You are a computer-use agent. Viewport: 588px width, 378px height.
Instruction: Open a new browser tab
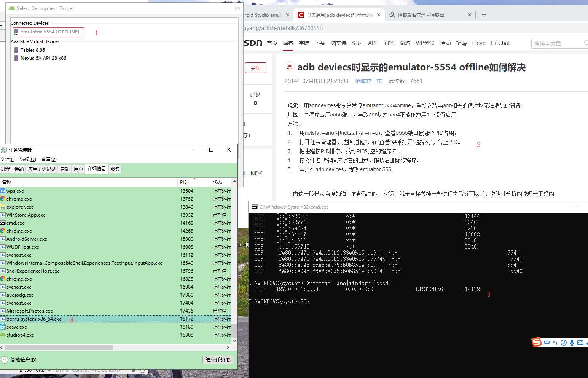pyautogui.click(x=484, y=15)
